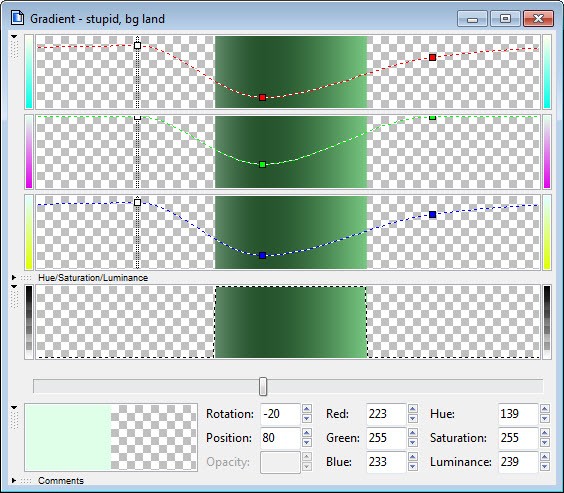
Task: Select the blue curve's lowest control node
Action: pos(263,256)
